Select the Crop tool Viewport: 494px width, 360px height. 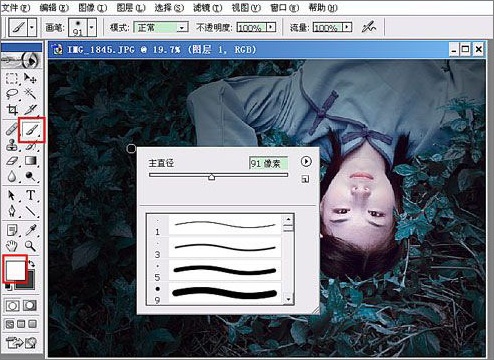(12, 109)
